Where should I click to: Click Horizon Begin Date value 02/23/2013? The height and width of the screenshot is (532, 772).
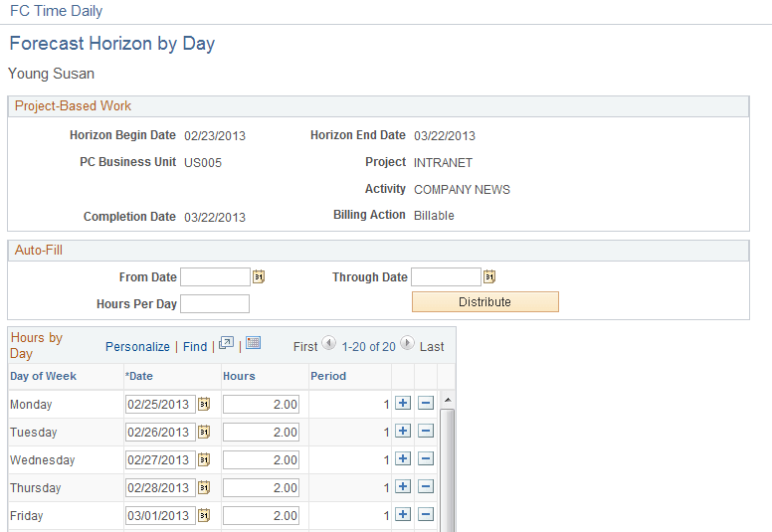pos(215,136)
